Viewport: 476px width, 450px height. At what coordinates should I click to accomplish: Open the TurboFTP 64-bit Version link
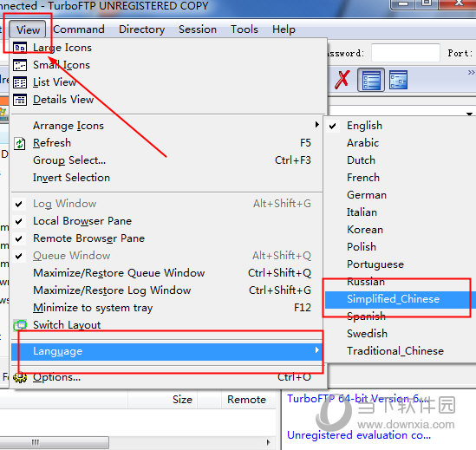[x=357, y=398]
